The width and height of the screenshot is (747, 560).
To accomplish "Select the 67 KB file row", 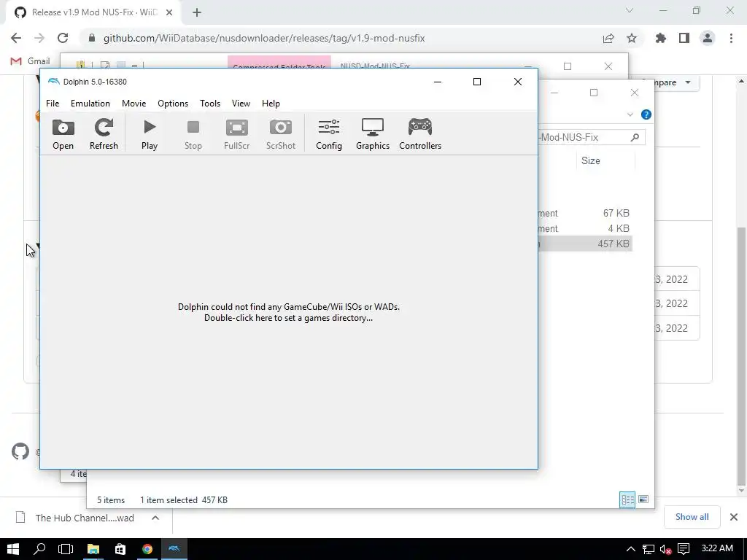I will coord(585,213).
